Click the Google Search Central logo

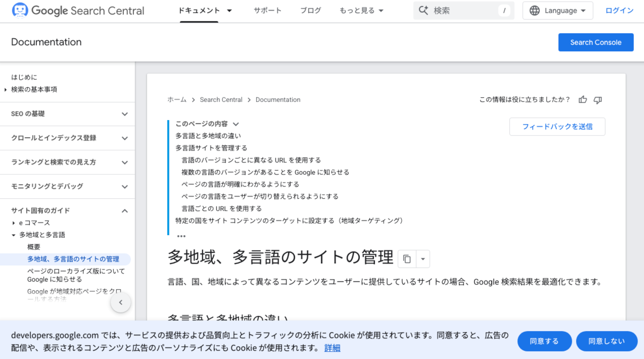pyautogui.click(x=78, y=11)
